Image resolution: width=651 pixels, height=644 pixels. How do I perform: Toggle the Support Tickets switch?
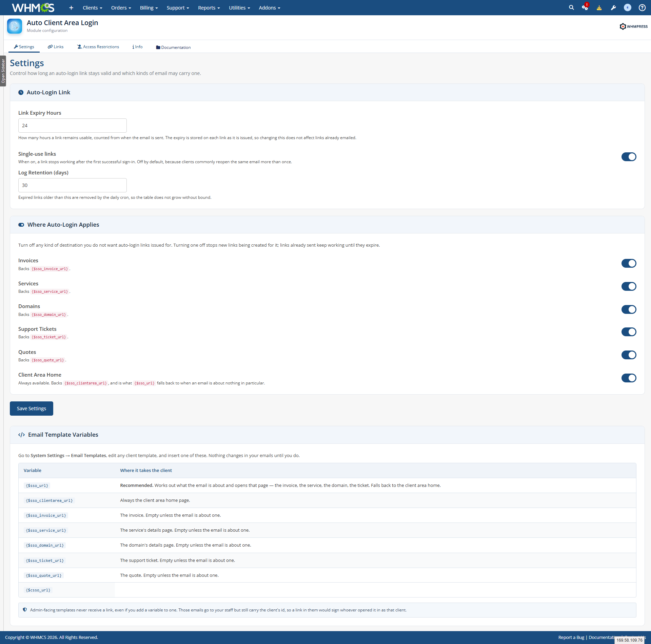[x=629, y=332]
